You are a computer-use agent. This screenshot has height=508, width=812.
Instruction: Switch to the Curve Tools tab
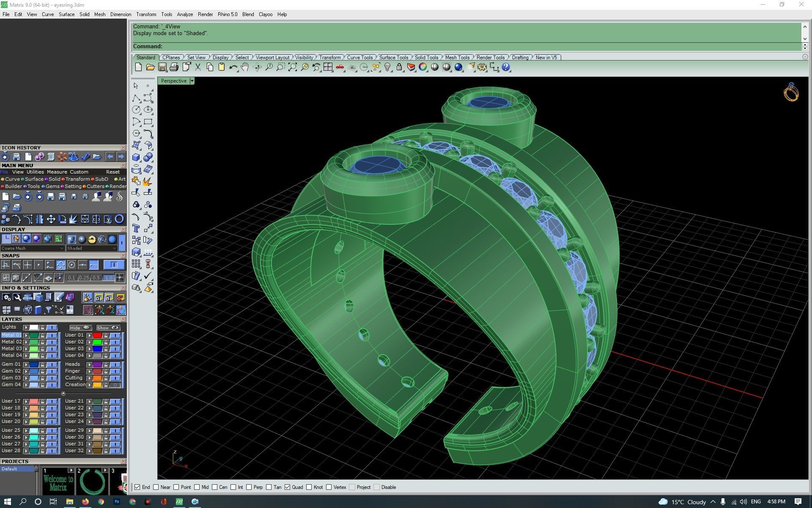pyautogui.click(x=359, y=58)
